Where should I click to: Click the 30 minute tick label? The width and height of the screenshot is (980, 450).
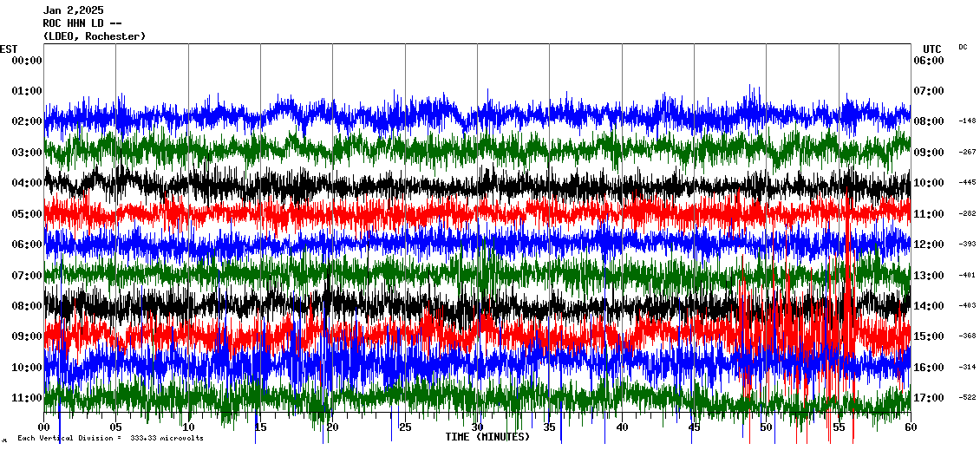pos(477,427)
